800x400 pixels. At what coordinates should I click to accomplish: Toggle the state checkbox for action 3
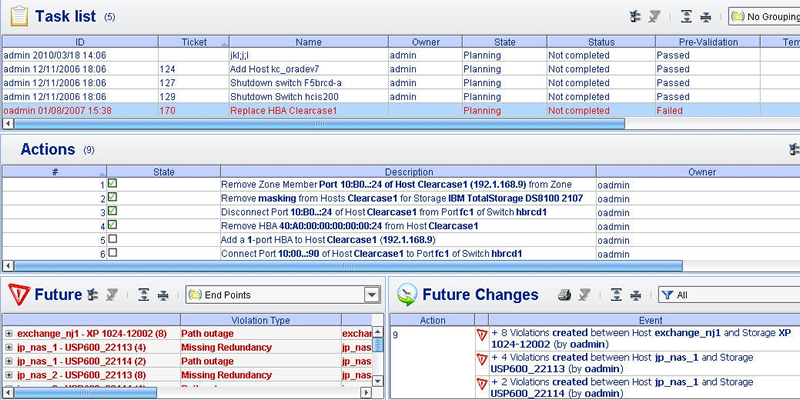tap(113, 212)
